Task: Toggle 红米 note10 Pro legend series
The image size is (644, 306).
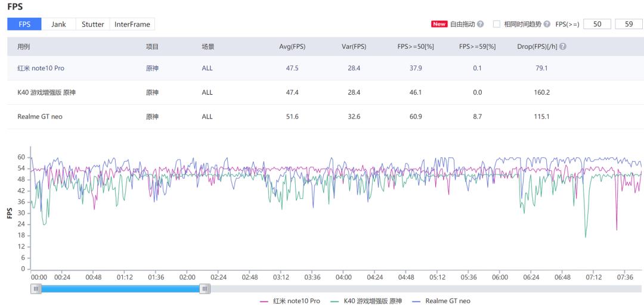Action: 290,301
